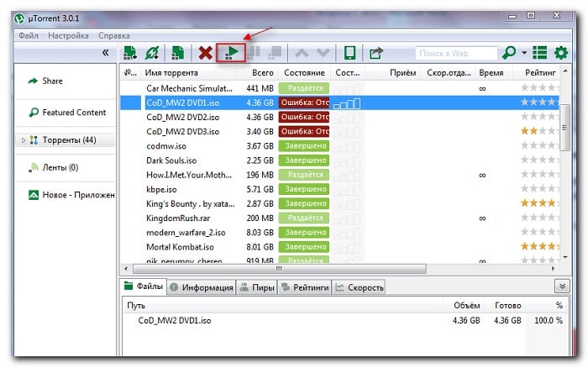588x368 pixels.
Task: Start the torrent with the green play icon
Action: 231,53
